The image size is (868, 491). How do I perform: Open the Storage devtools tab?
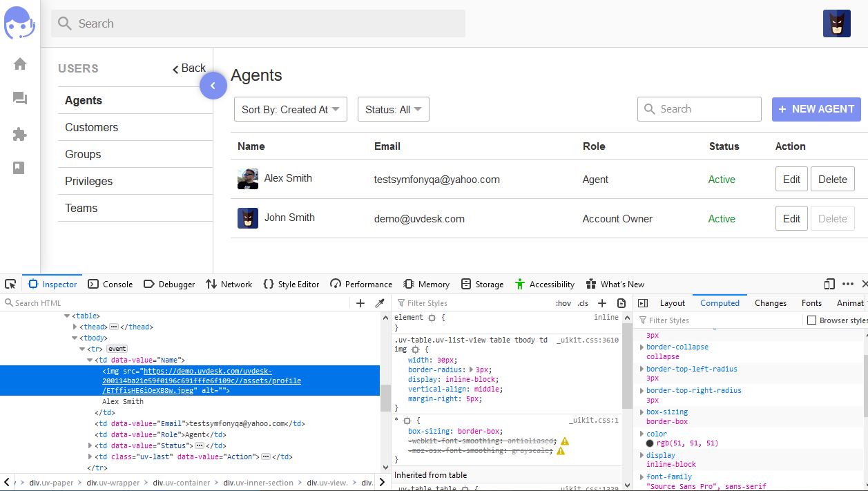coord(482,284)
